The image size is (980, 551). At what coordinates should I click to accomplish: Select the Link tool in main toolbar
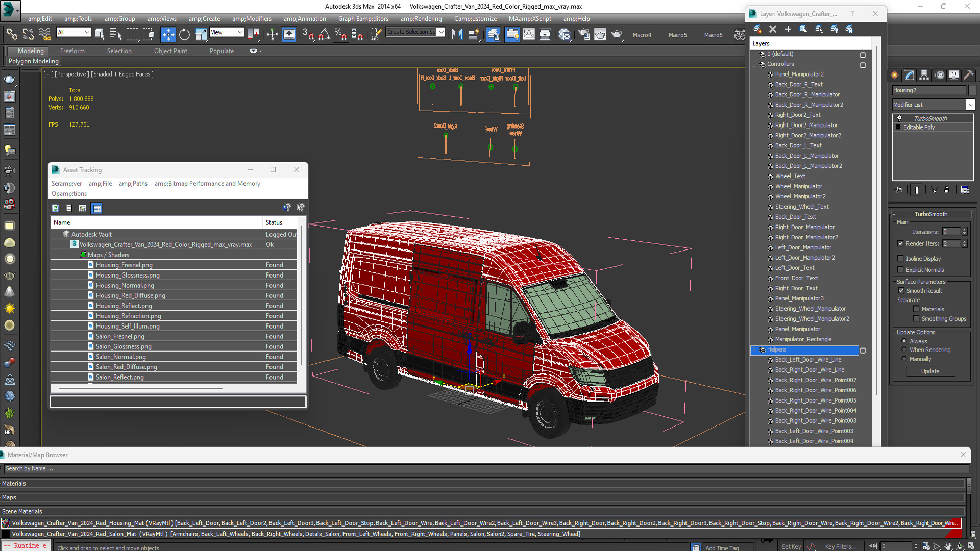11,34
